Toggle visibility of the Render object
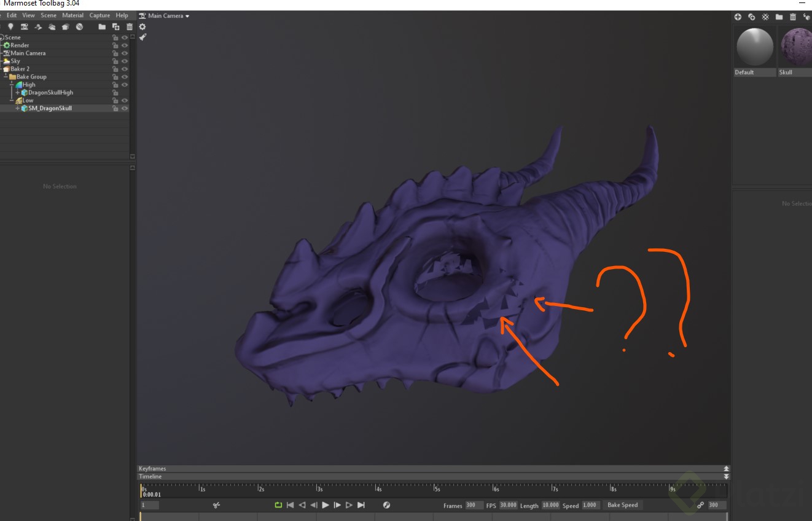812x521 pixels. [x=125, y=45]
